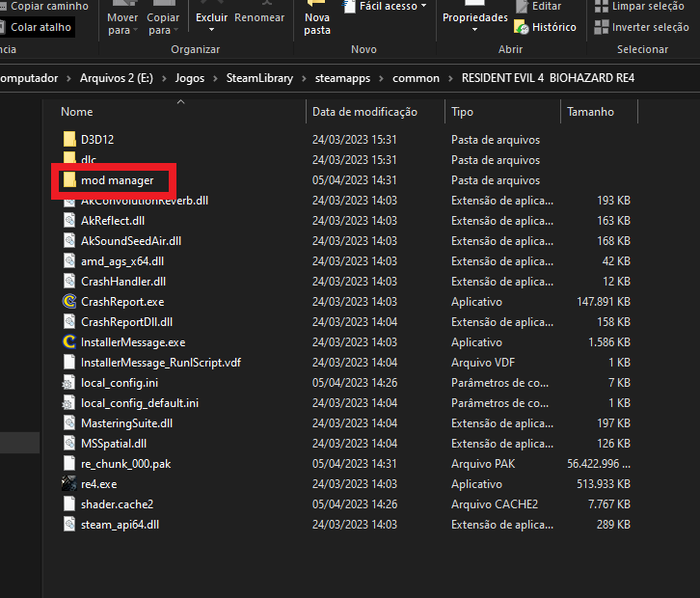Viewport: 700px width, 598px height.
Task: Click the 05/04/2023 14:31 date of mod manager
Action: (x=355, y=180)
